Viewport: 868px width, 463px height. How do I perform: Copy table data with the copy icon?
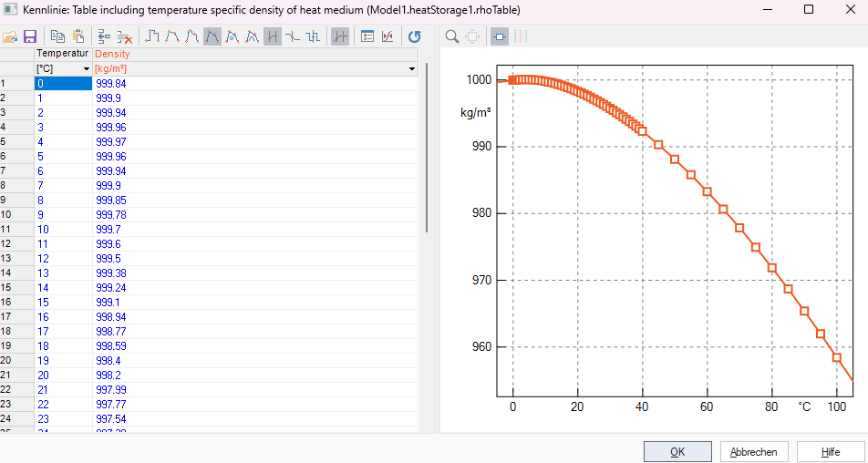pyautogui.click(x=57, y=36)
